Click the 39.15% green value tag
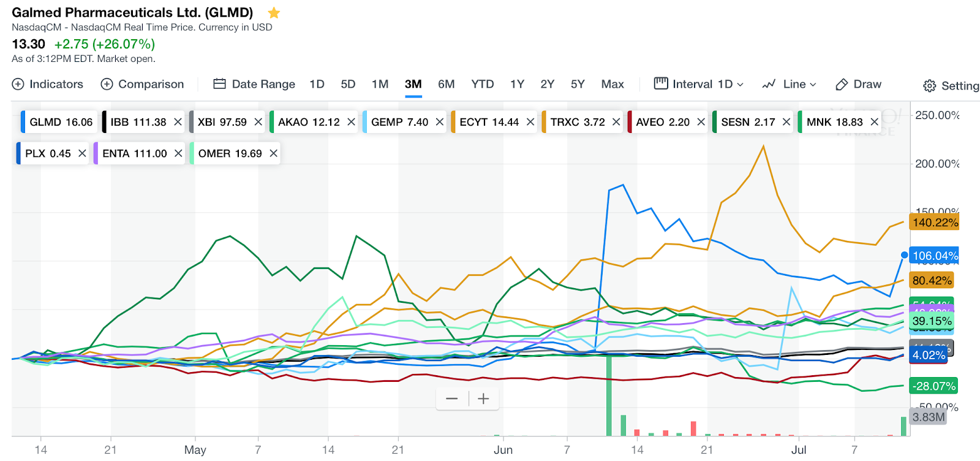This screenshot has width=980, height=461. (x=932, y=321)
